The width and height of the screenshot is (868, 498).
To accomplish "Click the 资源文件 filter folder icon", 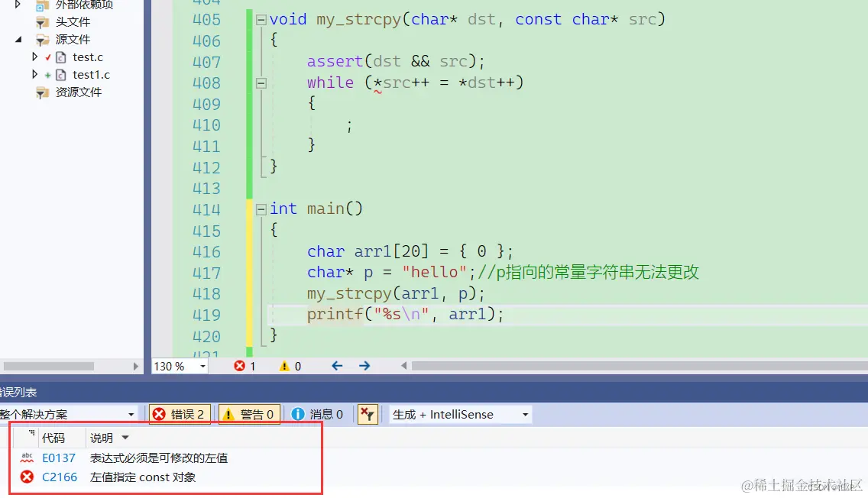I will click(42, 92).
